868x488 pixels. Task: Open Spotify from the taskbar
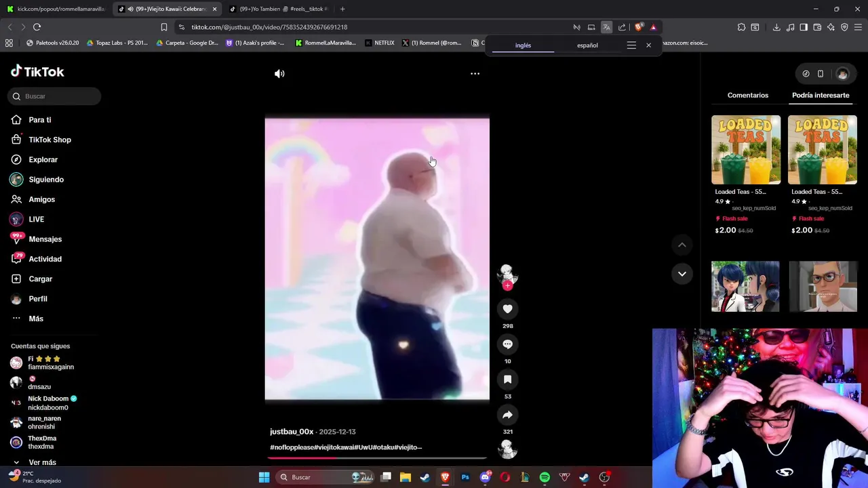[x=545, y=477]
